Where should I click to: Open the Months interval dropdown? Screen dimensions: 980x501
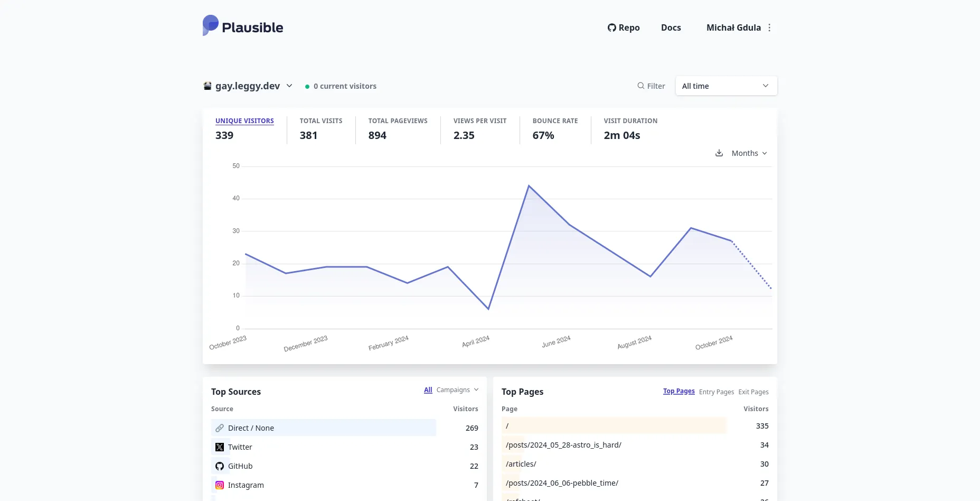pyautogui.click(x=749, y=153)
